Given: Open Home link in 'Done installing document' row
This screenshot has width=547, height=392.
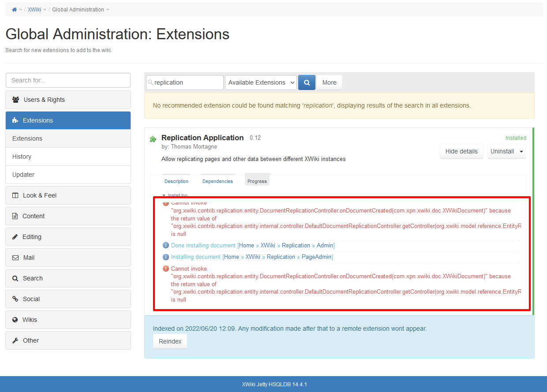Looking at the screenshot, I should click(x=247, y=245).
